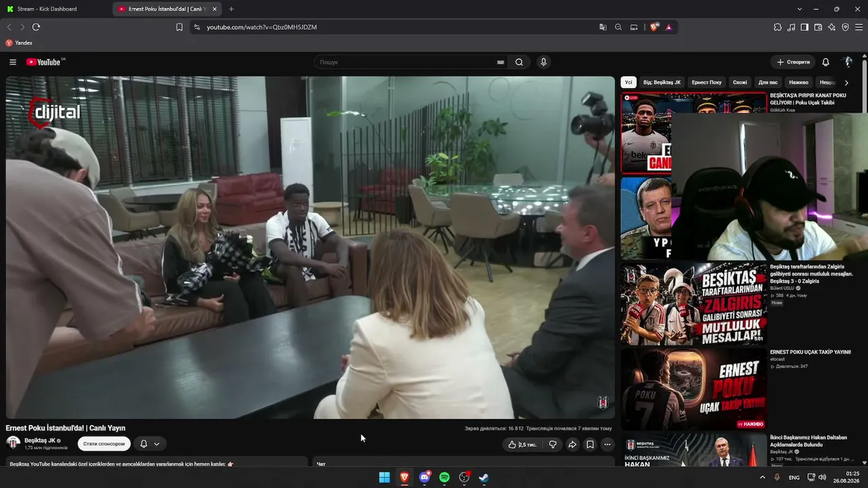Open Steam from the taskbar
The width and height of the screenshot is (868, 488).
click(x=484, y=477)
